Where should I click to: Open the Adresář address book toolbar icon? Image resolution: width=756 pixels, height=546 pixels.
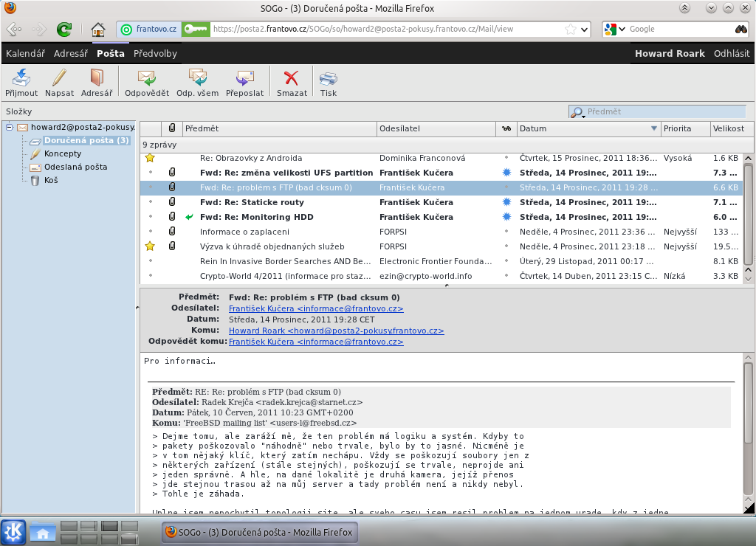point(97,78)
